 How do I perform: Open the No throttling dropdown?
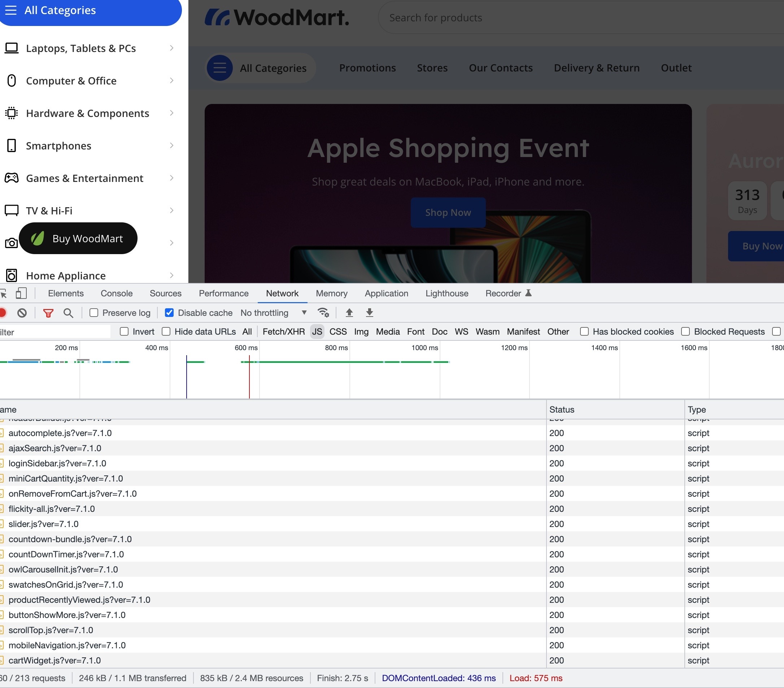tap(274, 313)
